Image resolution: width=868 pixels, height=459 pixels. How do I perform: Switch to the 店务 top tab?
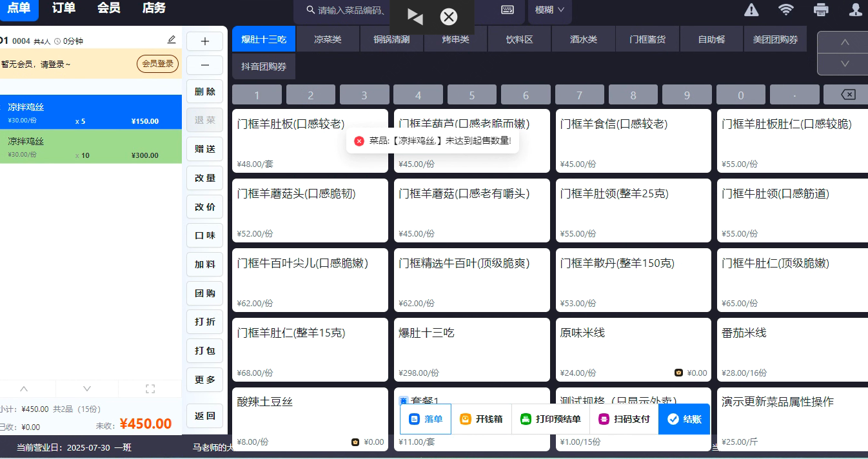point(154,8)
